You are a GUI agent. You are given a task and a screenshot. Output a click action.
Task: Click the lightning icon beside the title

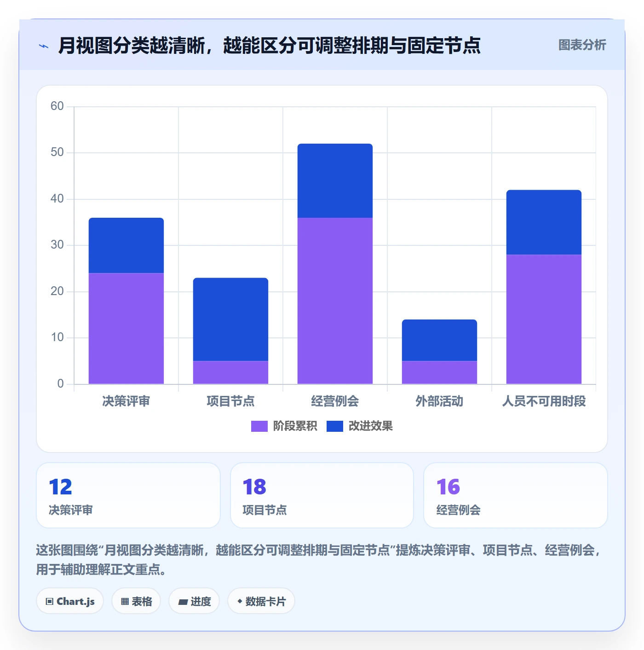44,46
